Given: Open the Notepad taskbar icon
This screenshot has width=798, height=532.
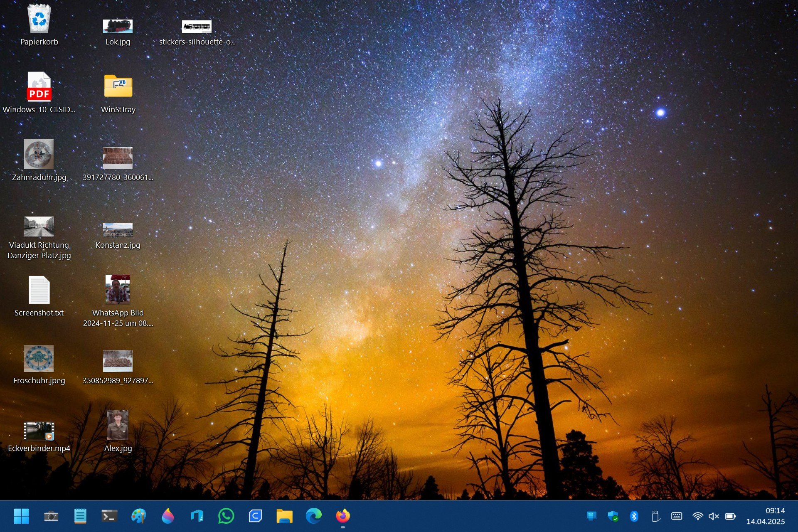Looking at the screenshot, I should pos(80,516).
